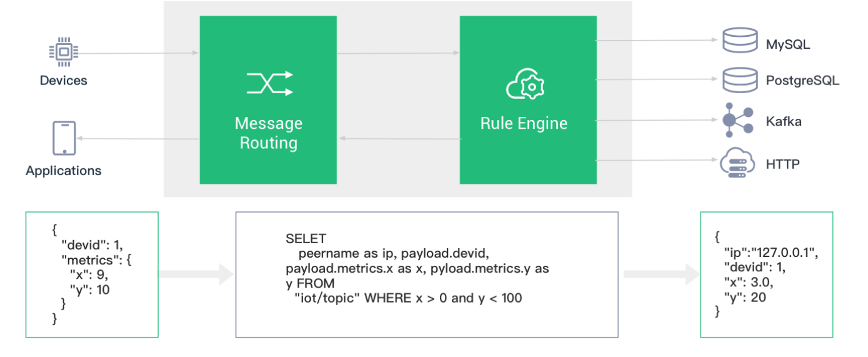This screenshot has width=868, height=357.
Task: Select the PostgreSQL database cylinder icon
Action: pyautogui.click(x=740, y=79)
